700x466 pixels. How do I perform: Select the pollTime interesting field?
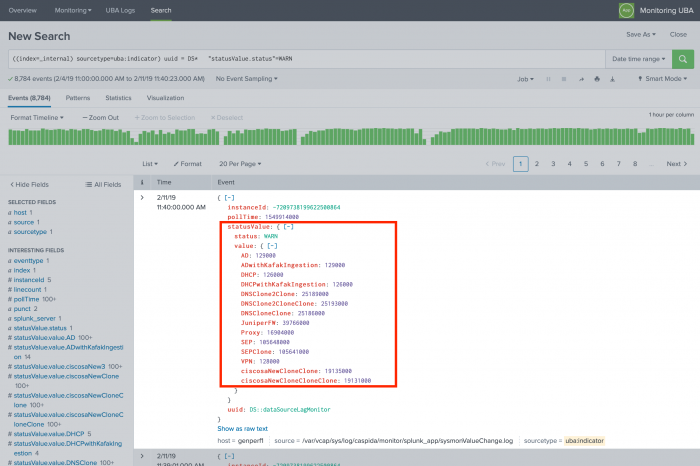(26, 299)
